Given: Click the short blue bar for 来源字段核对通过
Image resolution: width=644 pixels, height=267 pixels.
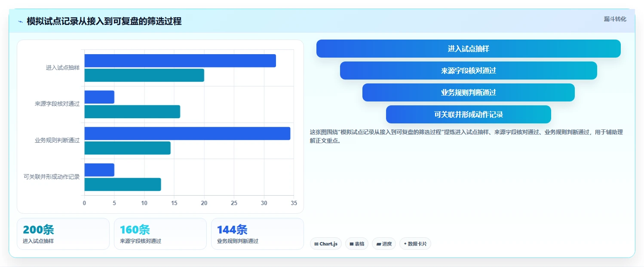Looking at the screenshot, I should point(99,97).
